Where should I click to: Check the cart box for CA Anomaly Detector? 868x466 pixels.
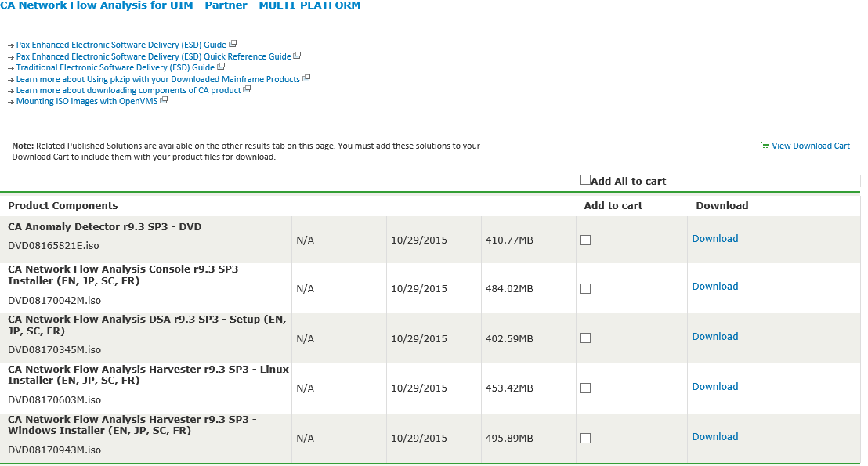(x=586, y=240)
